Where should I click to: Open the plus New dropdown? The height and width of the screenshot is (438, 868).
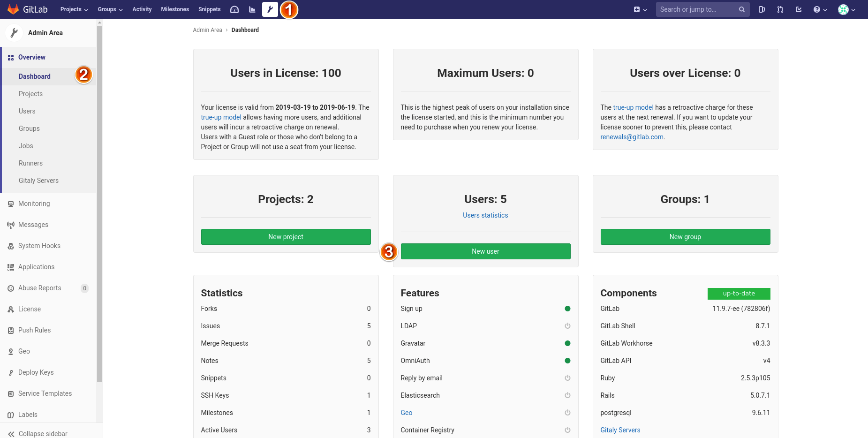click(x=640, y=9)
